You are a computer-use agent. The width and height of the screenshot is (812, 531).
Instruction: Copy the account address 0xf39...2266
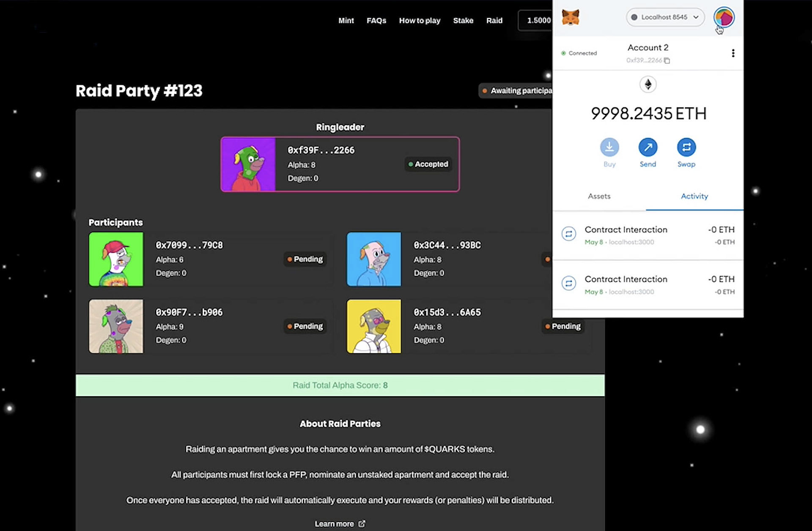667,61
